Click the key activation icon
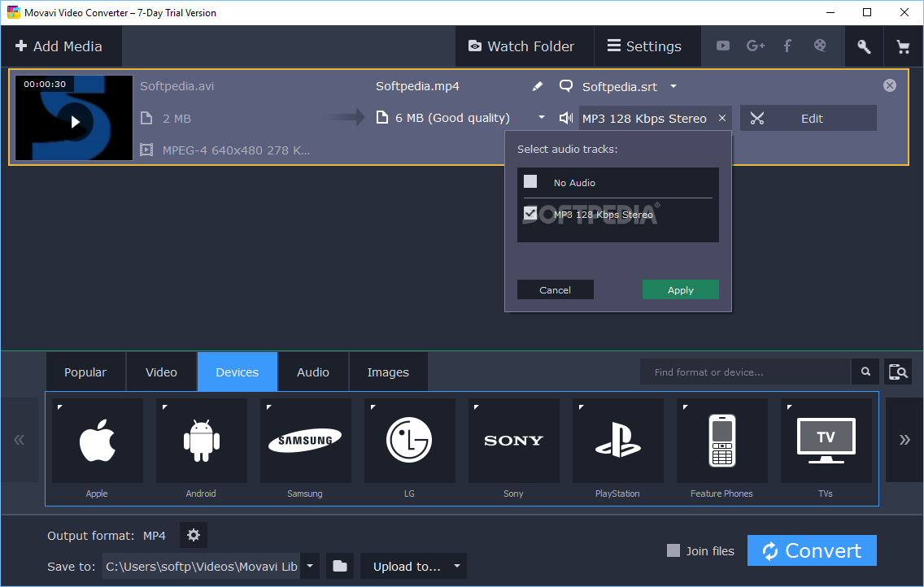The height and width of the screenshot is (587, 924). pos(864,46)
